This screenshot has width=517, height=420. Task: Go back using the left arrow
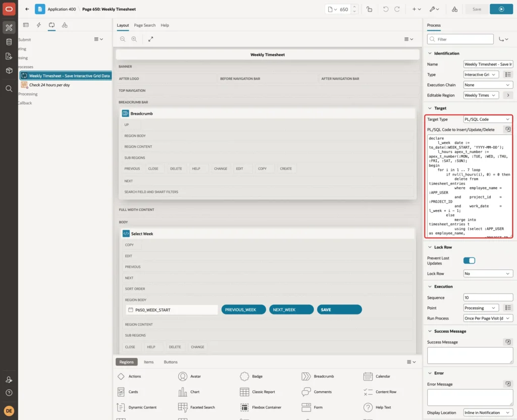(x=27, y=9)
